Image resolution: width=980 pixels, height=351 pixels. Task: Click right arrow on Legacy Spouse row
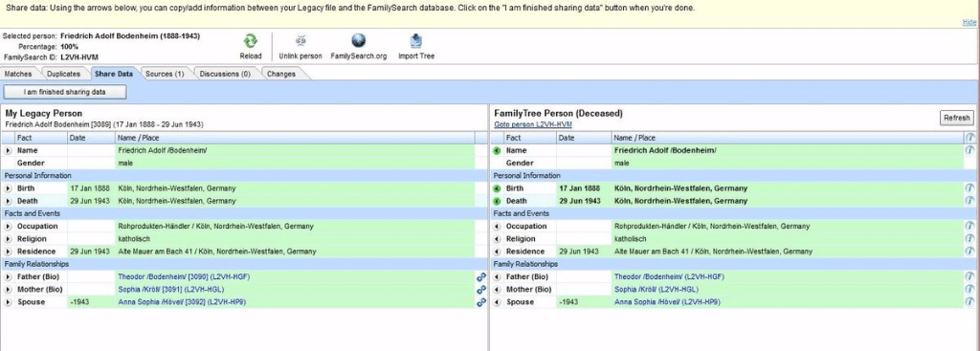[x=8, y=302]
